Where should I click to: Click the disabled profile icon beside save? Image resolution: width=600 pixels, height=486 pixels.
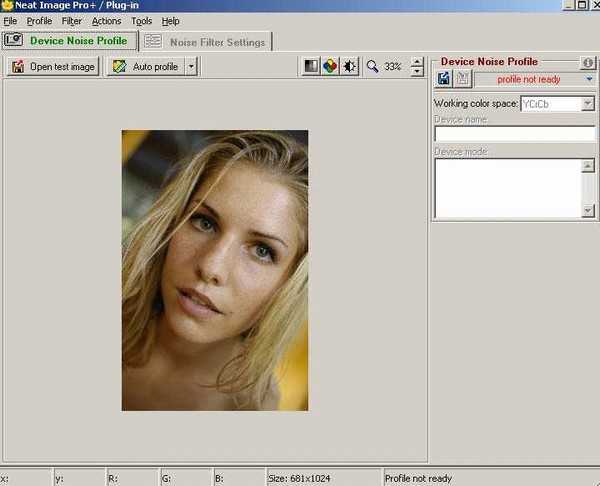462,79
